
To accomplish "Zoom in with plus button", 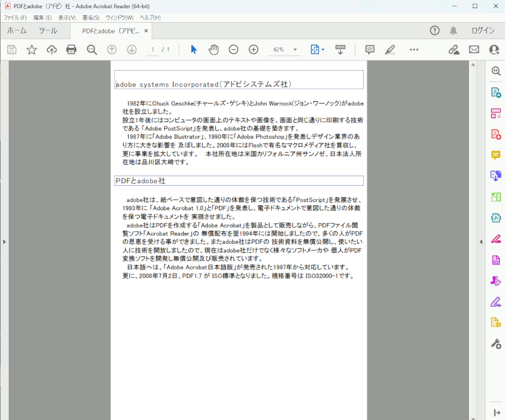I will click(254, 50).
